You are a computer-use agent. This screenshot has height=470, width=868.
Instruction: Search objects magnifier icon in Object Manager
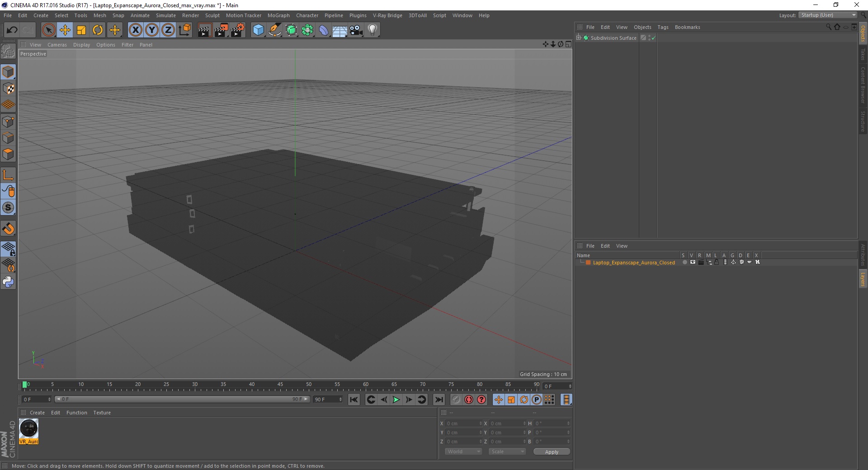tap(828, 27)
